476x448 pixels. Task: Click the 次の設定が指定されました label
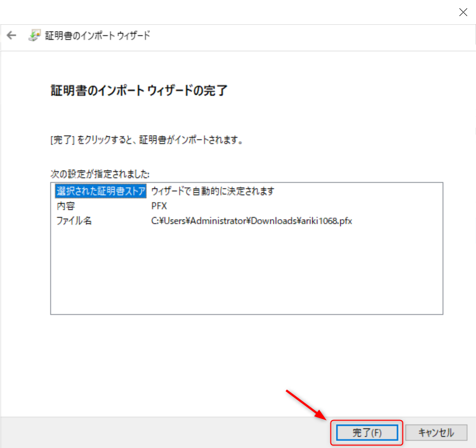[99, 174]
